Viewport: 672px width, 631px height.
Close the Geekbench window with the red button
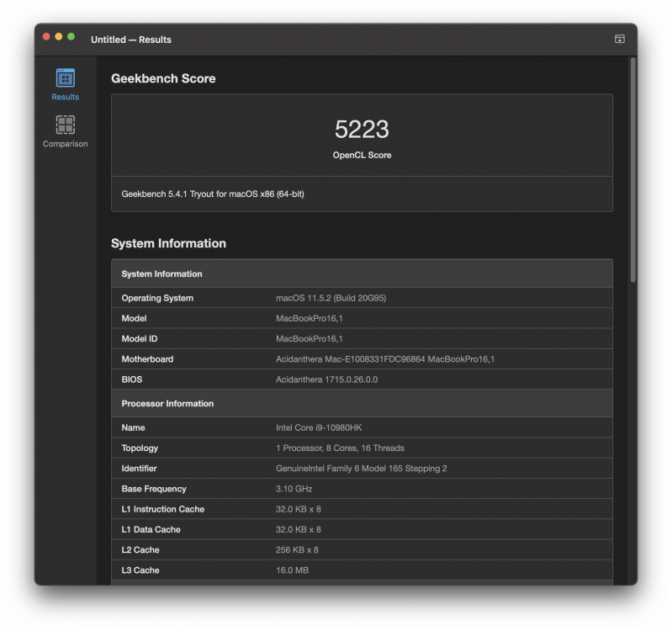(x=46, y=37)
